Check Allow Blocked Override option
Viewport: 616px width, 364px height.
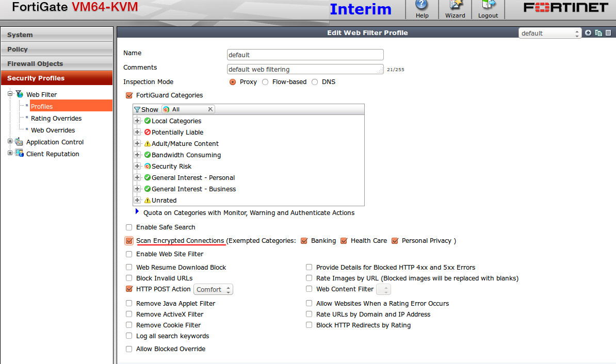129,349
